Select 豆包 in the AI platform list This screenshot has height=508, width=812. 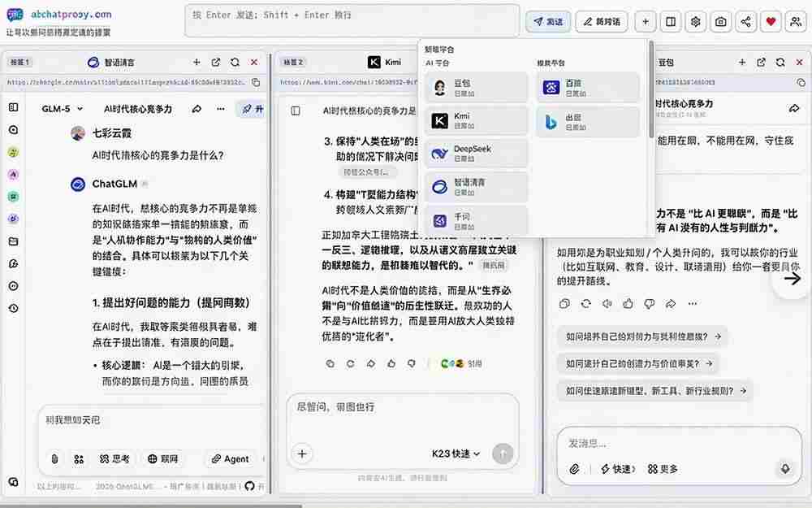tap(476, 88)
